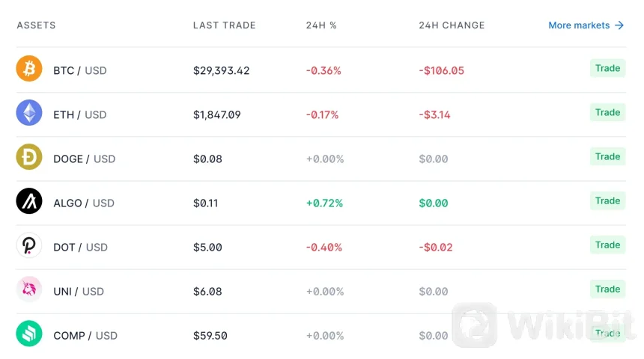Viewport: 644px width, 359px height.
Task: Select the LAST TRADE column header
Action: 224,25
